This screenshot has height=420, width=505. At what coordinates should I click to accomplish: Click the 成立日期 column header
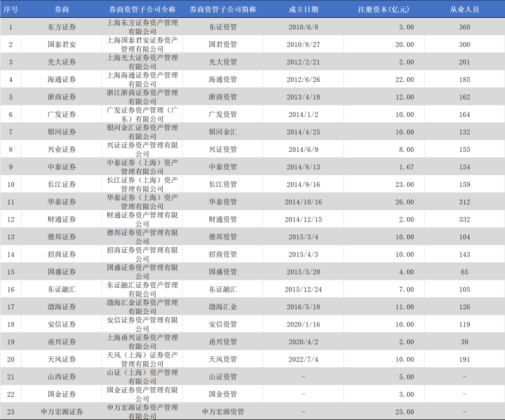point(303,9)
